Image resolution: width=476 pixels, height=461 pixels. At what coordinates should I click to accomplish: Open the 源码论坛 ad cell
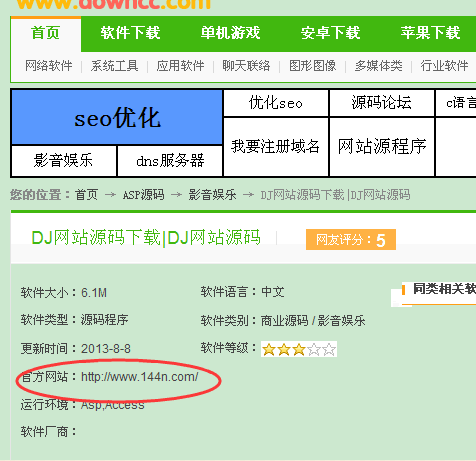click(382, 103)
